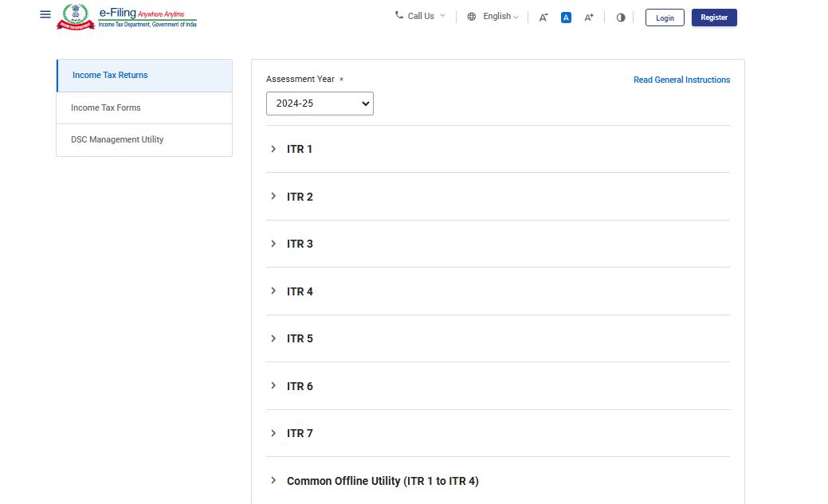Click the Login button

[x=665, y=18]
